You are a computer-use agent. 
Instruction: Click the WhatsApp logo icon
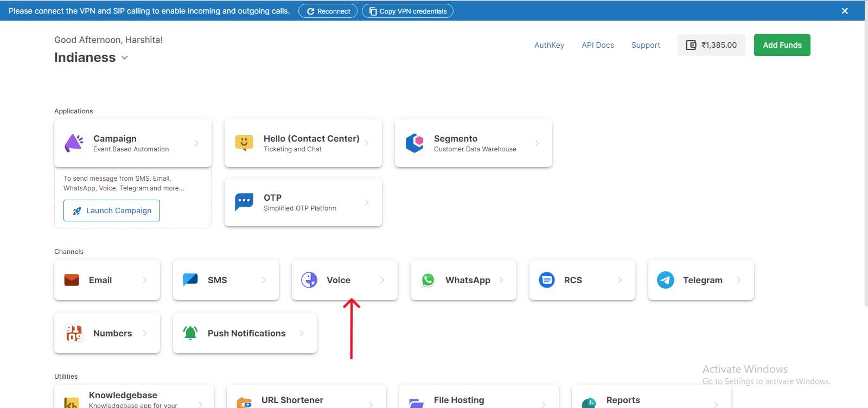[x=428, y=280]
